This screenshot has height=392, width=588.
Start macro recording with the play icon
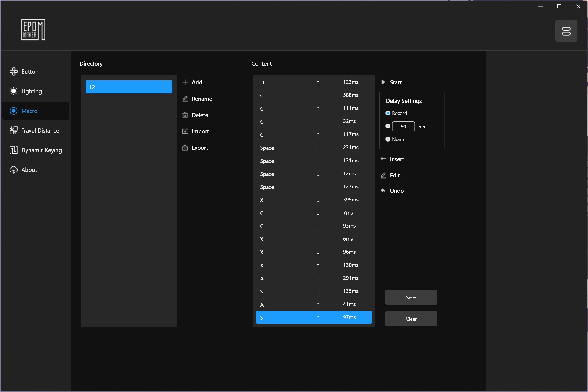point(383,82)
